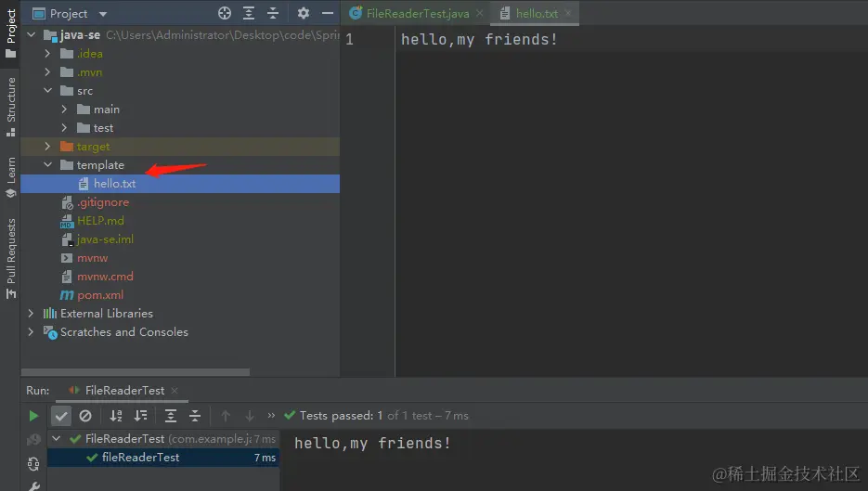Click line number 1 in gutter
Image resolution: width=868 pixels, height=491 pixels.
coord(349,39)
